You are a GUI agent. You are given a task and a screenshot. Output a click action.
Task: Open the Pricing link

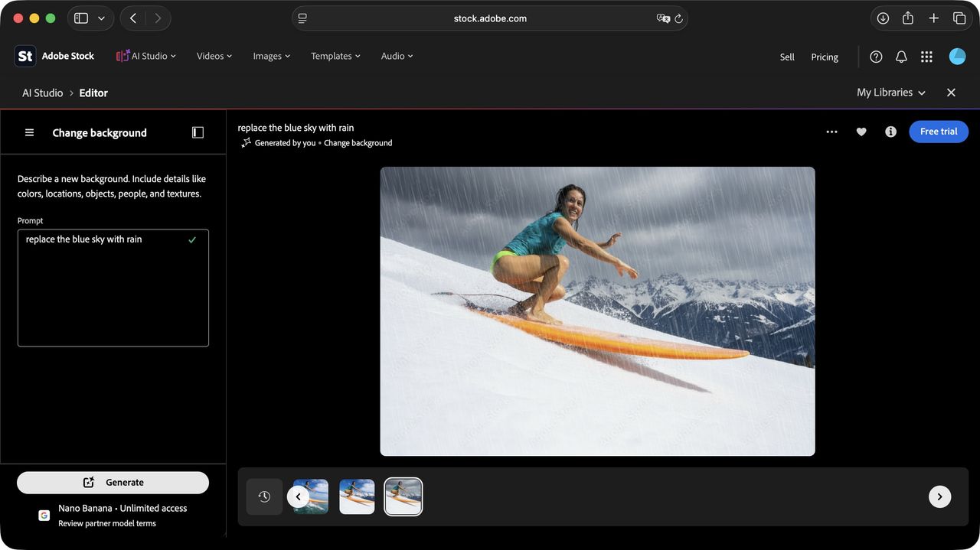tap(825, 57)
